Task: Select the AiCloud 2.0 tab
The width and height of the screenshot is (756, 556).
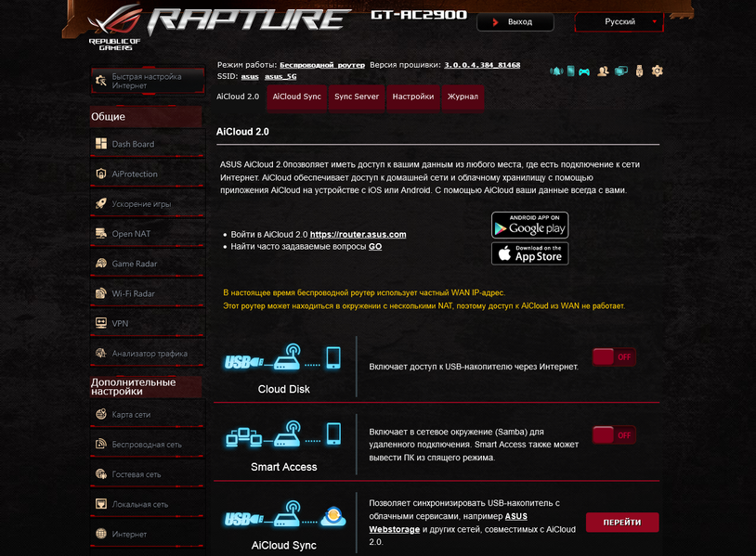Action: (x=238, y=97)
